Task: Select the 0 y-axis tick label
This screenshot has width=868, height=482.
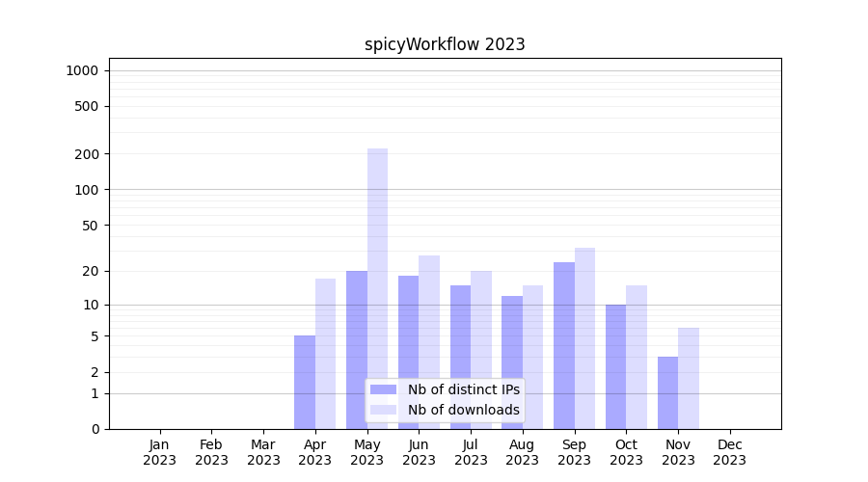Action: click(95, 429)
